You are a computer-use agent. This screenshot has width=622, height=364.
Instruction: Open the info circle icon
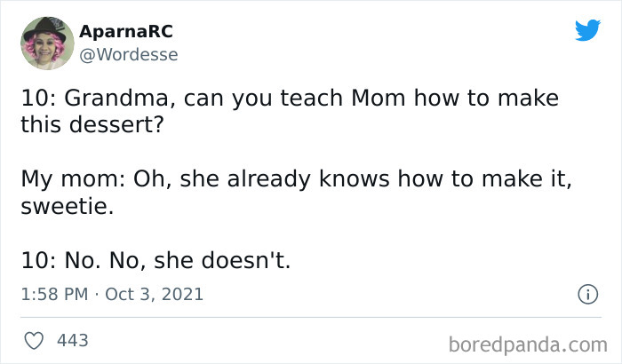586,294
